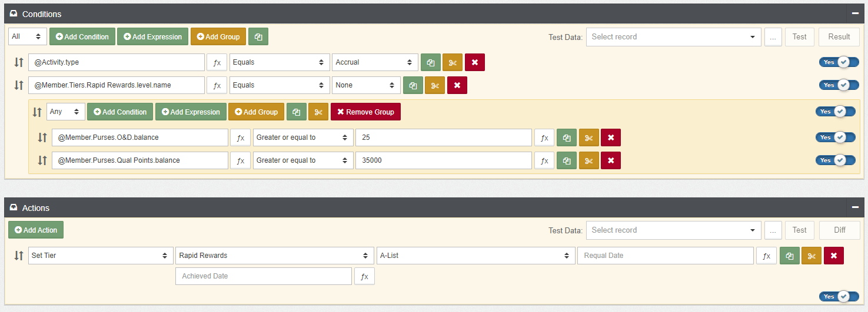Viewport: 868px width, 312px height.
Task: Collapse the Actions panel header
Action: point(854,207)
